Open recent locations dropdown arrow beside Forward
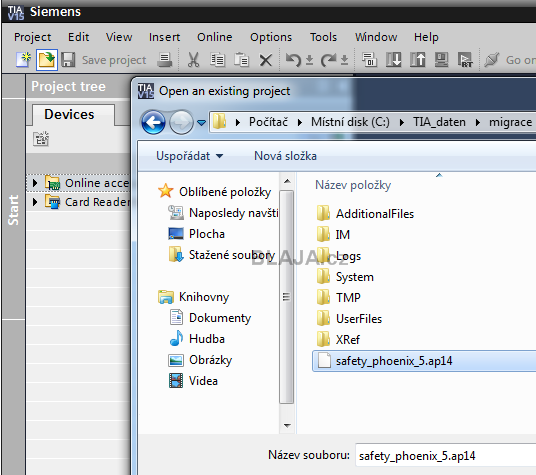 (x=201, y=122)
